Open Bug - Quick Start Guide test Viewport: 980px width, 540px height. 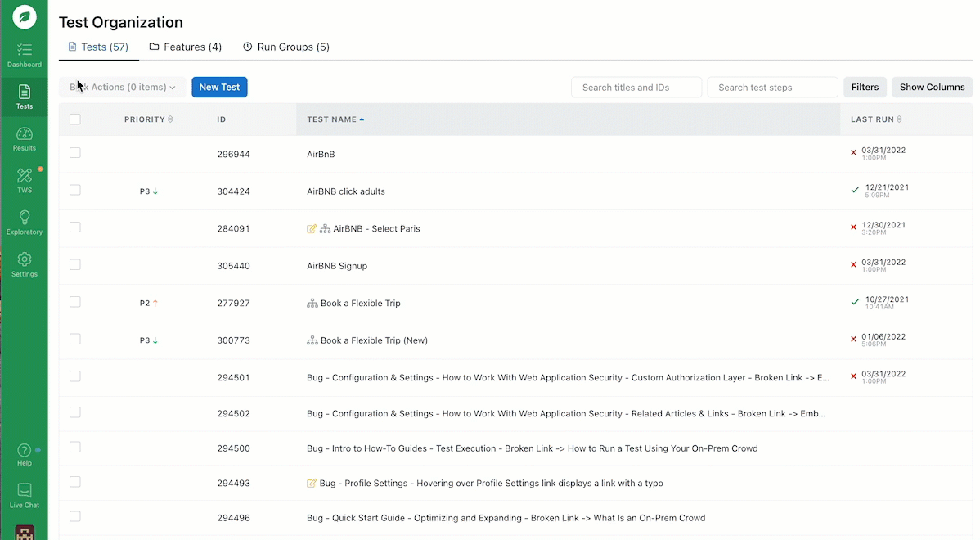pos(506,517)
